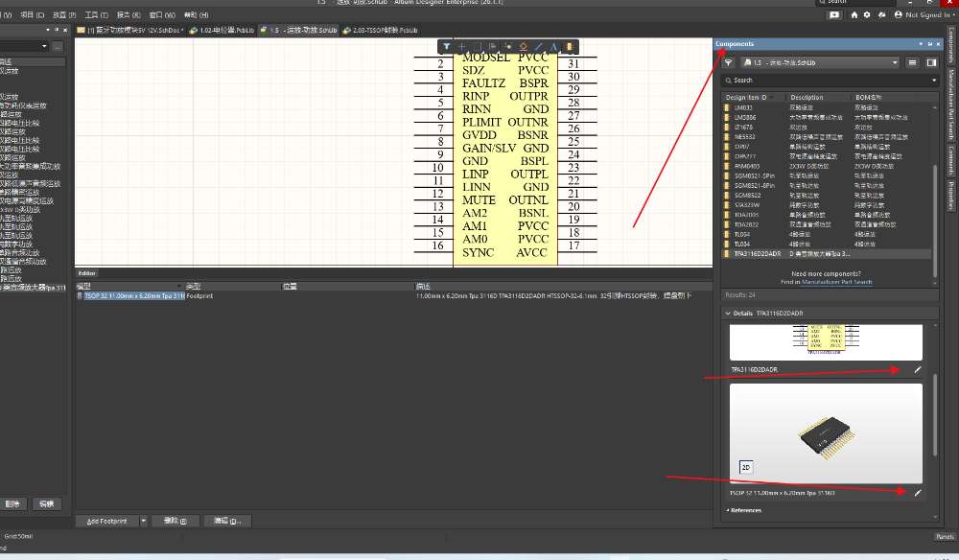Screen dimensions: 959x560
Task: Open the Manufacturer Part Search link
Action: [x=836, y=282]
